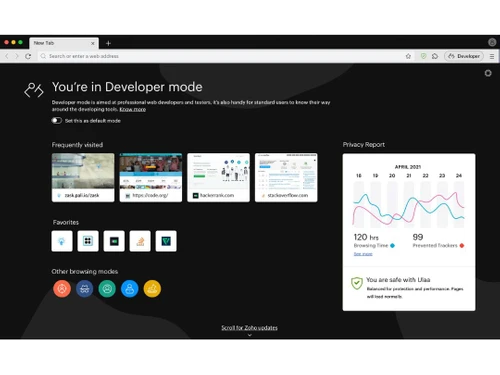Click the 99 prevented trackers value
Image resolution: width=500 pixels, height=375 pixels.
(x=418, y=237)
